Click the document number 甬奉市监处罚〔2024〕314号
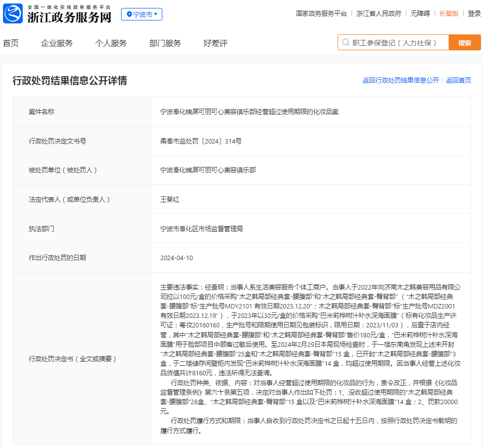This screenshot has height=448, width=483. point(201,141)
